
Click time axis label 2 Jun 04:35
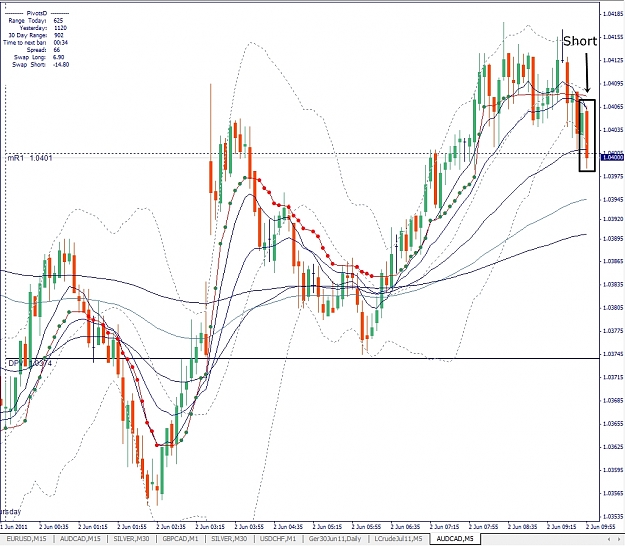tap(288, 526)
